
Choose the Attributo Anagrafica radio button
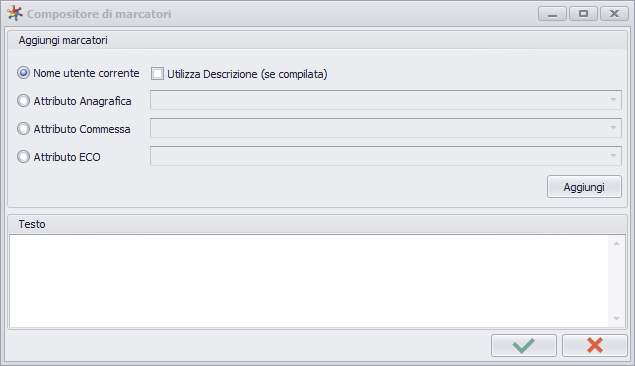pos(23,101)
